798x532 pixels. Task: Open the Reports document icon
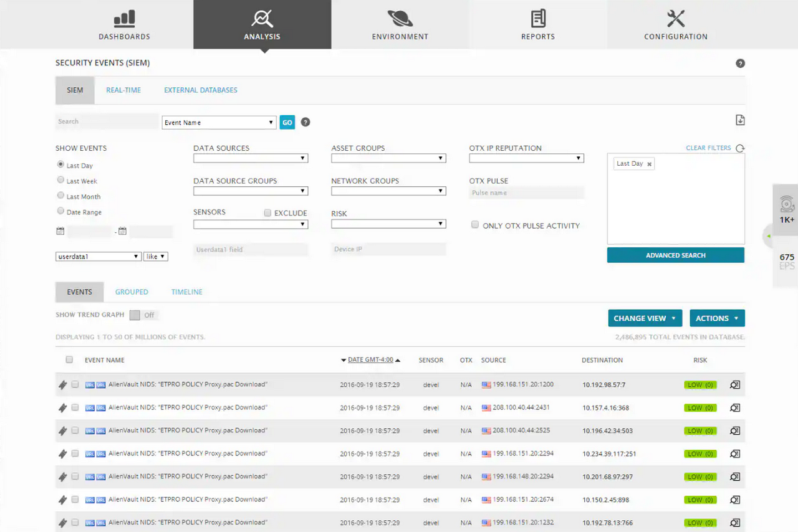[538, 18]
